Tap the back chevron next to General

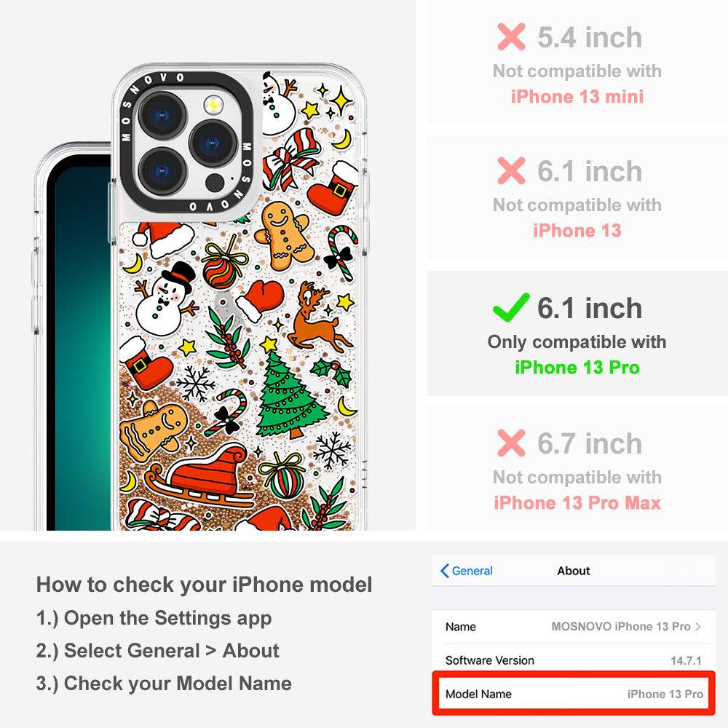[444, 571]
